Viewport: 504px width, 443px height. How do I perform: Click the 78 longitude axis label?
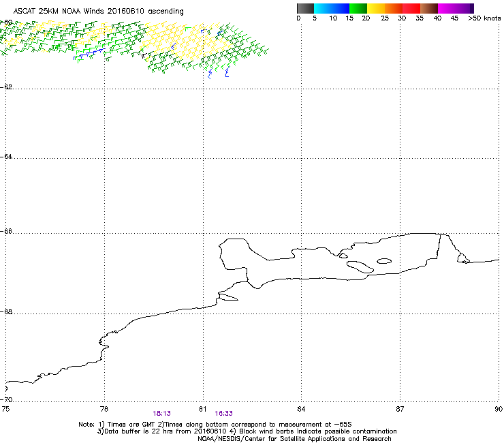104,409
